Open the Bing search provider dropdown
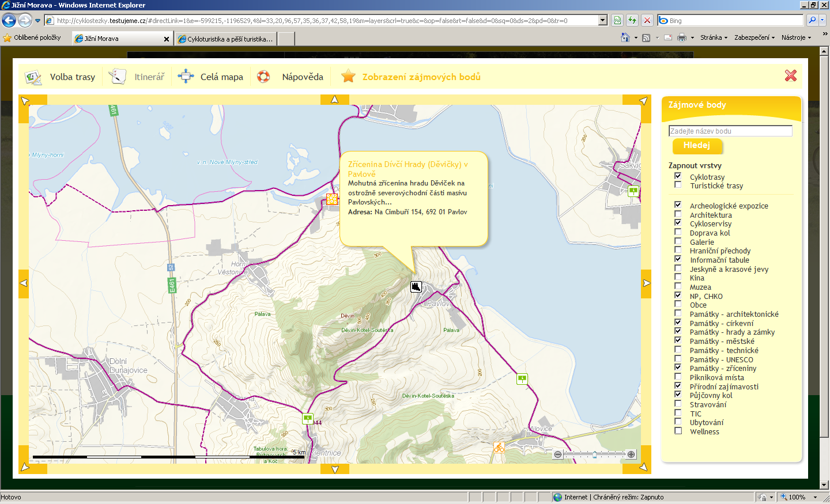 pyautogui.click(x=822, y=20)
